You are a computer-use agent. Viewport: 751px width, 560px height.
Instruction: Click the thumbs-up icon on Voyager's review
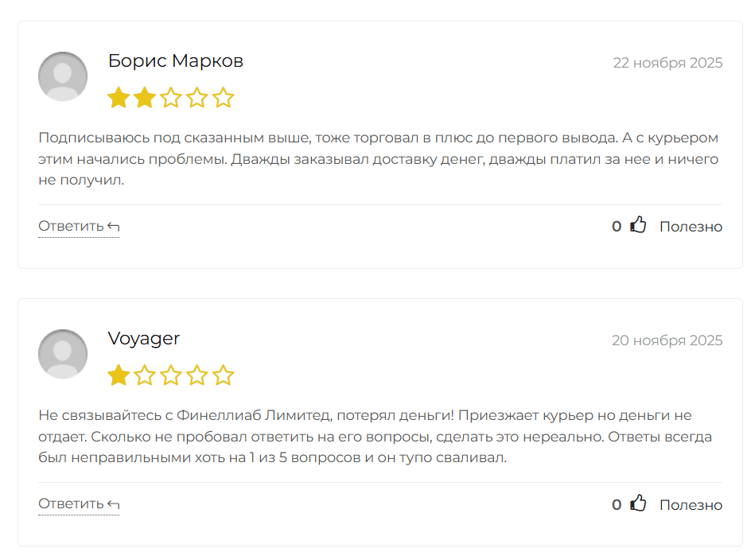638,504
